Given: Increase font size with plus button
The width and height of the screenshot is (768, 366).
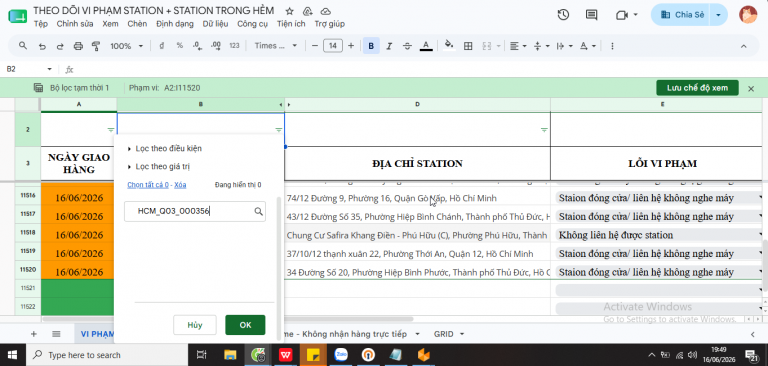Looking at the screenshot, I should point(351,46).
